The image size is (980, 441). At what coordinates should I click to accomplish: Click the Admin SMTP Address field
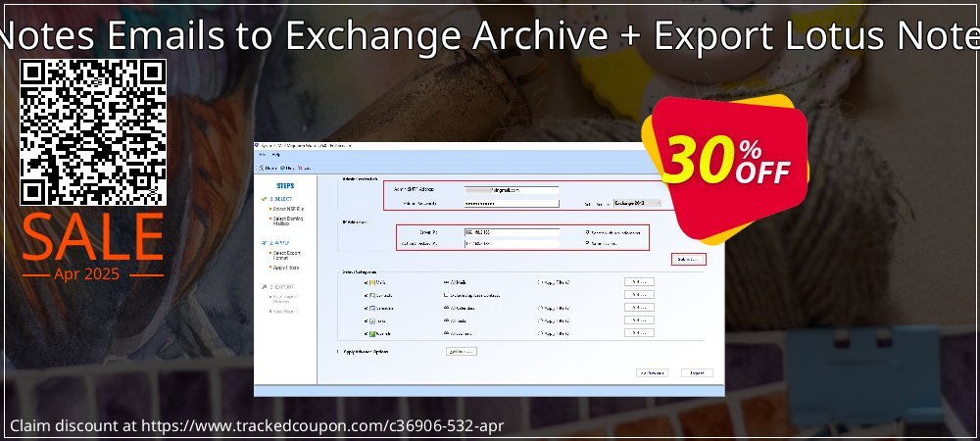(x=512, y=190)
